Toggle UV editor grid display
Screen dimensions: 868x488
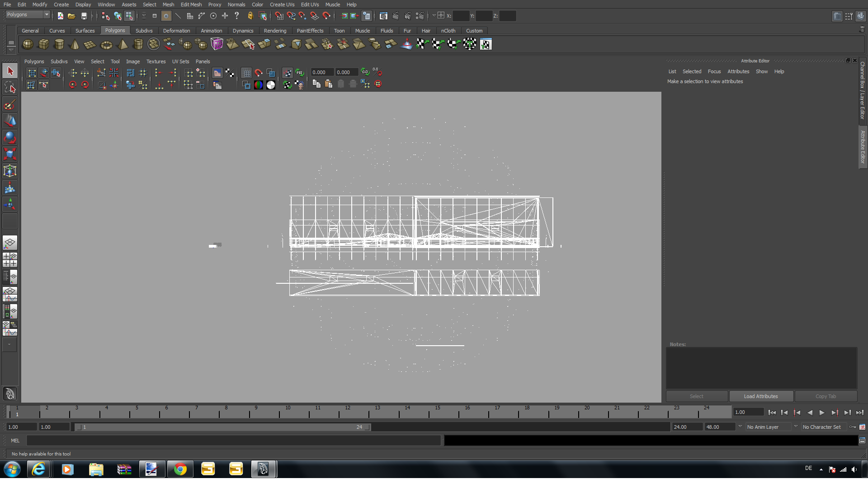tap(246, 73)
